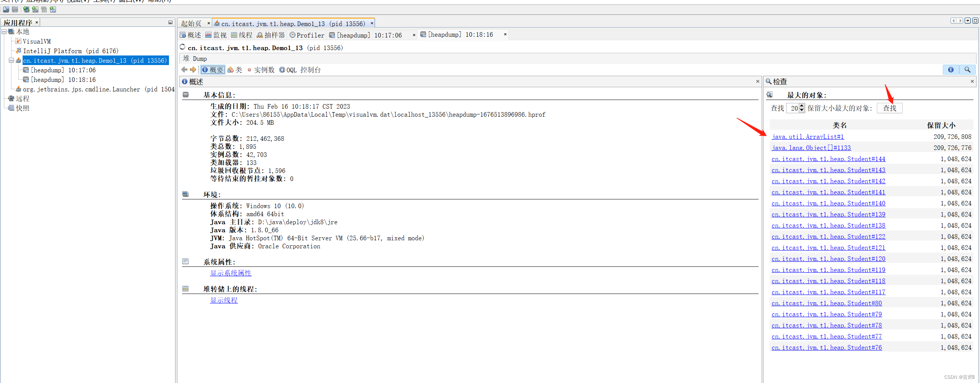Click the 环境 section icon

pos(186,194)
